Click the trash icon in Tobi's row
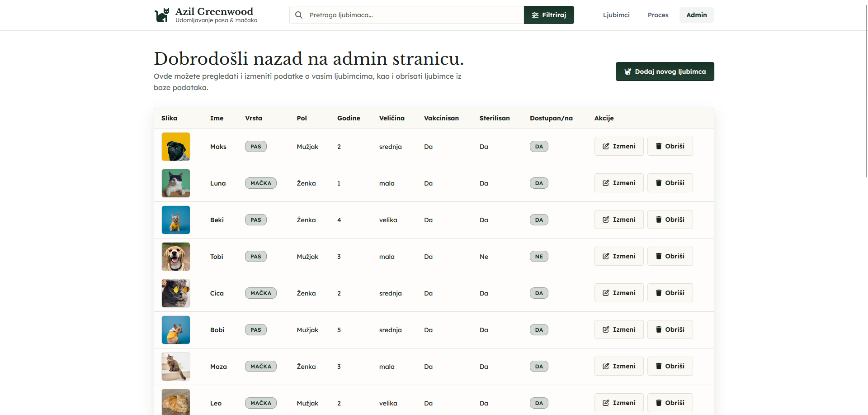 click(x=659, y=256)
